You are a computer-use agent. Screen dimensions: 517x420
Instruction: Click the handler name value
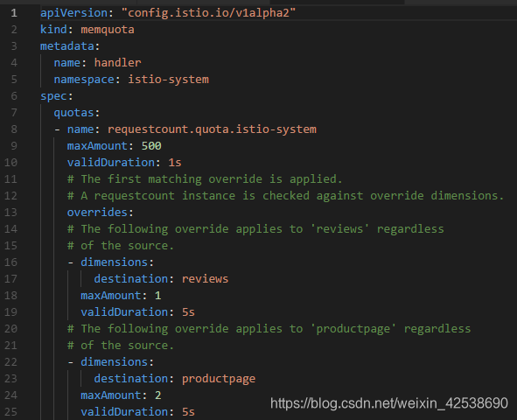[x=118, y=63]
